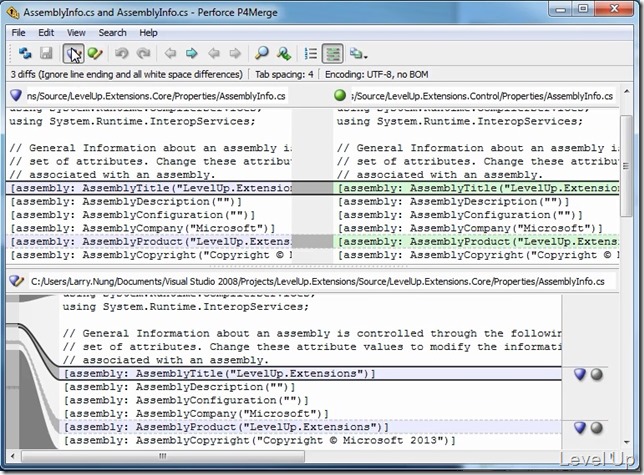The height and width of the screenshot is (475, 644).
Task: Click the Go to line magnifier icon
Action: coord(283,53)
